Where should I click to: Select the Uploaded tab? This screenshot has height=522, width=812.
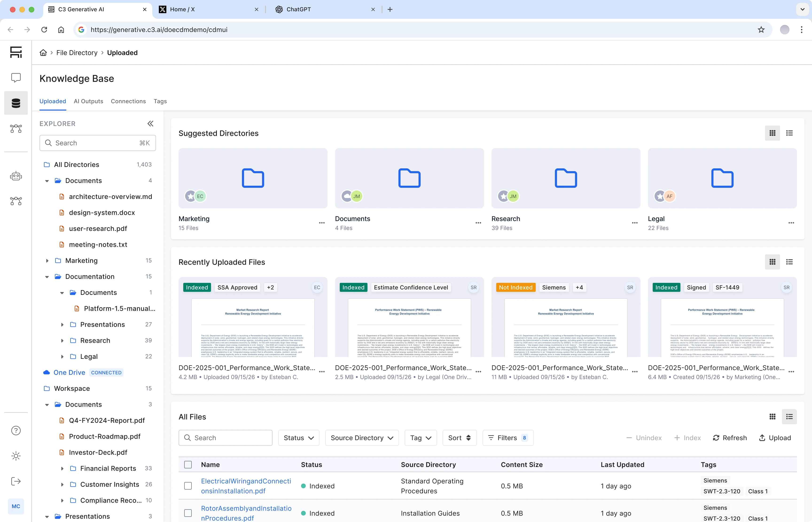[x=52, y=101]
